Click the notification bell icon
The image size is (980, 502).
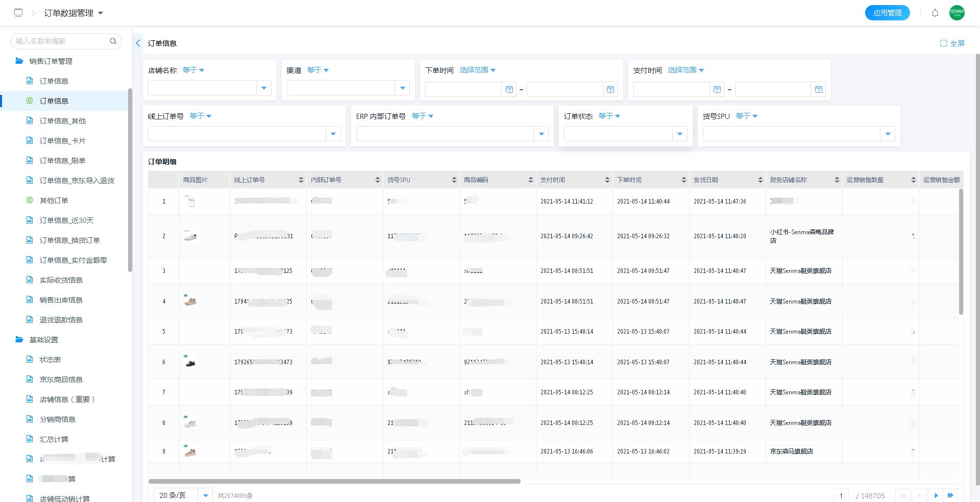935,13
